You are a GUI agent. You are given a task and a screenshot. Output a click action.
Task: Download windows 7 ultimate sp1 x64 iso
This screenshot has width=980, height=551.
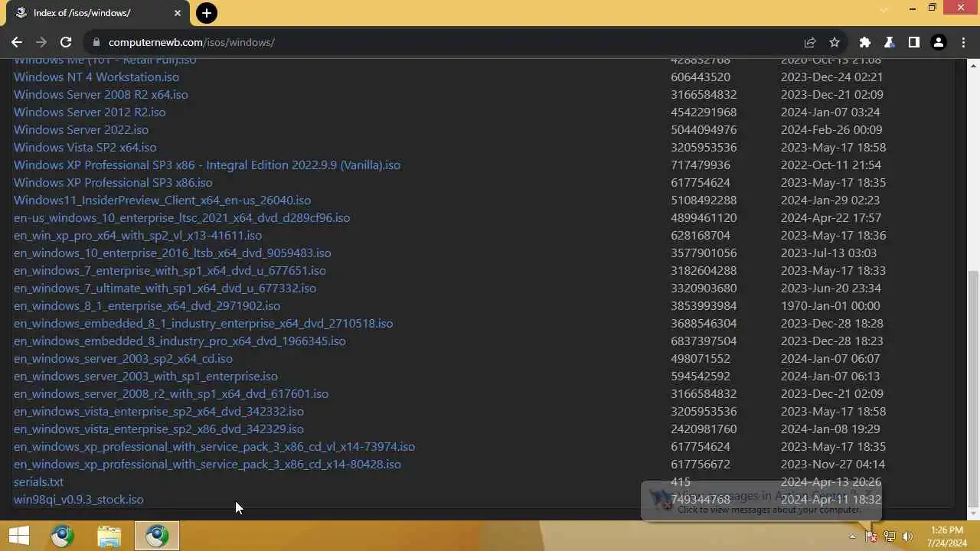[x=165, y=288]
